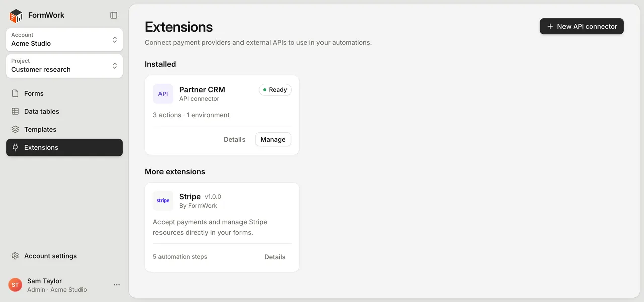This screenshot has width=644, height=302.
Task: Click the Data tables grid icon
Action: 15,111
